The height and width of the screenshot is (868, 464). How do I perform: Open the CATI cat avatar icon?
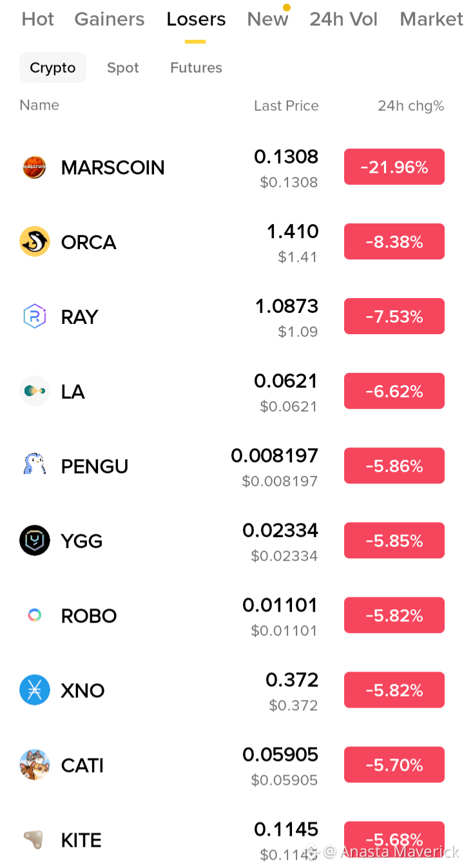pyautogui.click(x=35, y=765)
